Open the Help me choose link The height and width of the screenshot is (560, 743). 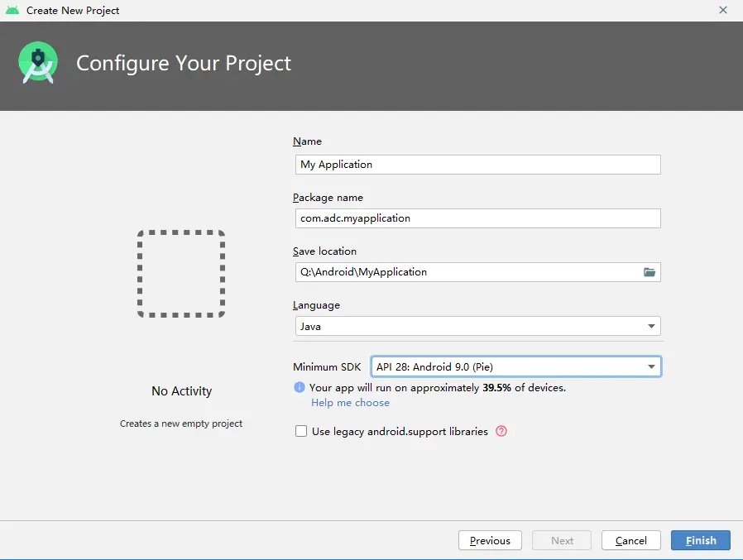tap(350, 403)
